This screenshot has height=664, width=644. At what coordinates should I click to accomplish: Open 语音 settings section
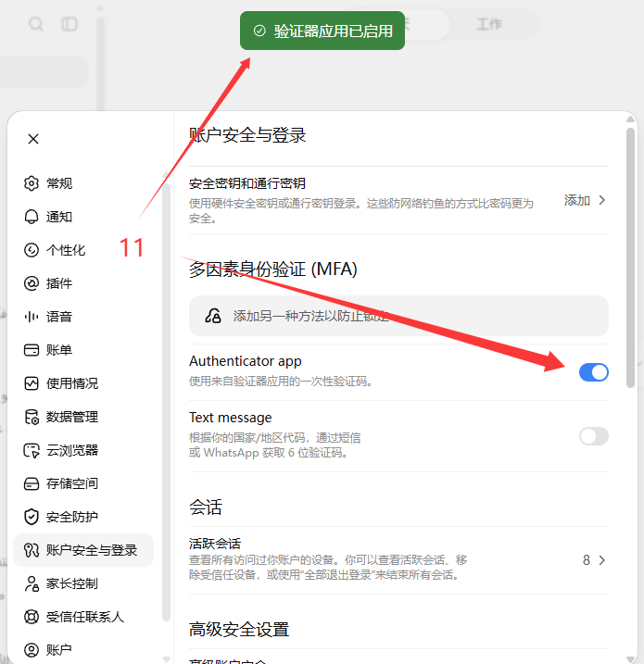tap(83, 317)
